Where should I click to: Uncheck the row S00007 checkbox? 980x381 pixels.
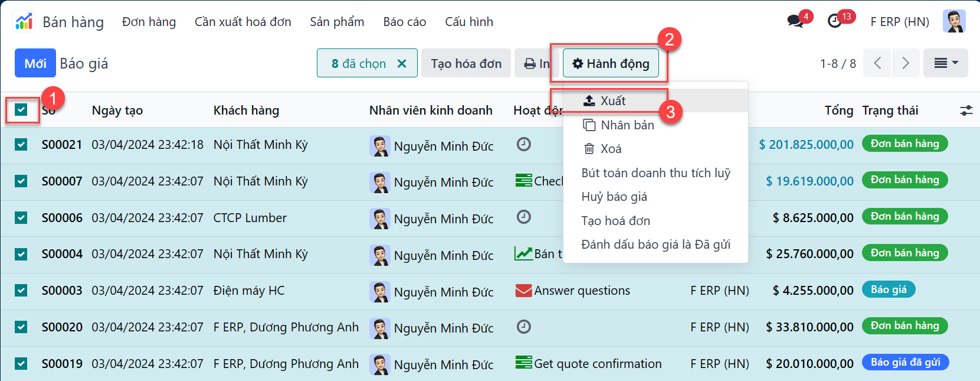click(21, 181)
